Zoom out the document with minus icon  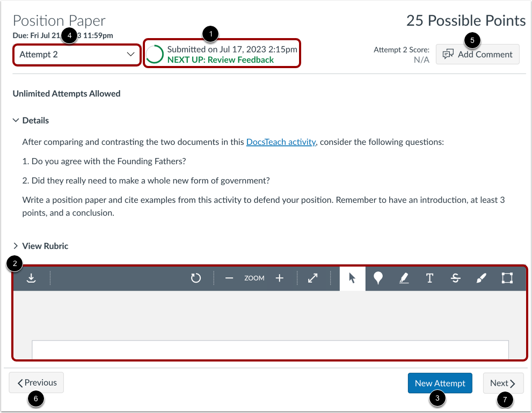coord(229,278)
